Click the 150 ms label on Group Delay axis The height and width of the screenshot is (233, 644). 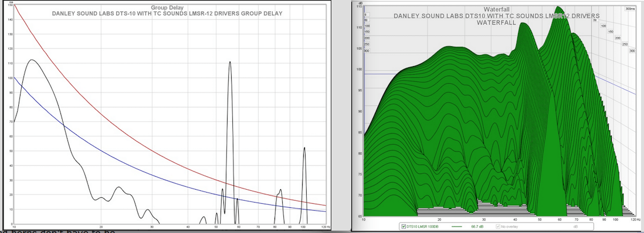pos(11,5)
